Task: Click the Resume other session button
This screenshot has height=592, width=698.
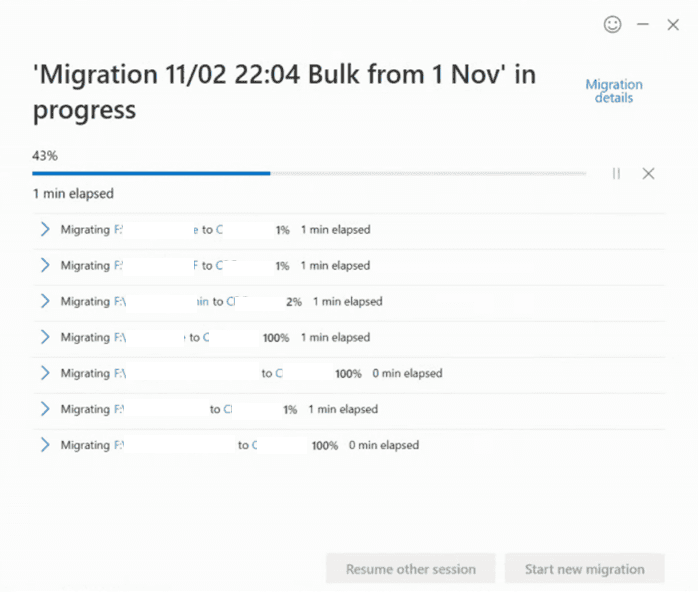Action: [x=410, y=569]
